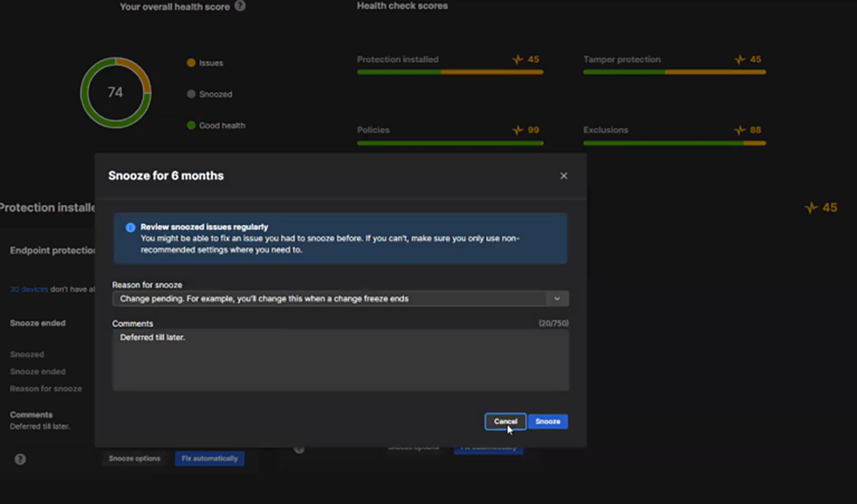This screenshot has height=504, width=857.
Task: Click the info icon in the review banner
Action: point(129,226)
